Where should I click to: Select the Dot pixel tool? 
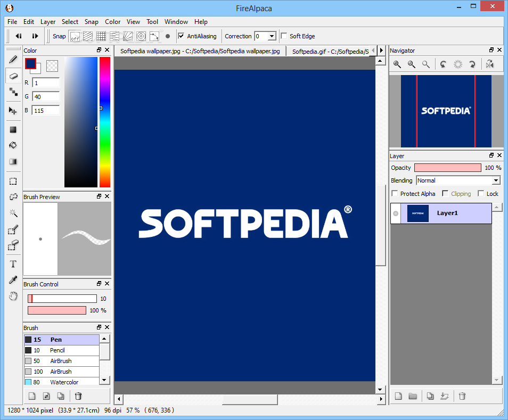tap(13, 92)
